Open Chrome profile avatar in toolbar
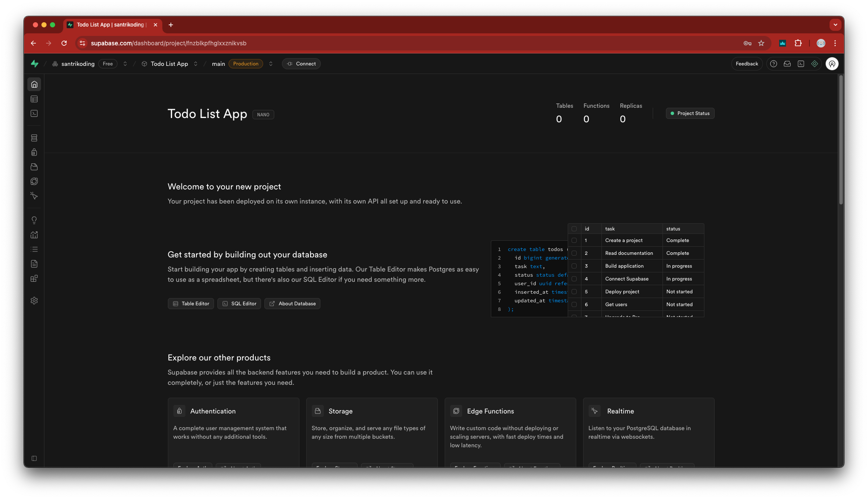 pos(821,43)
